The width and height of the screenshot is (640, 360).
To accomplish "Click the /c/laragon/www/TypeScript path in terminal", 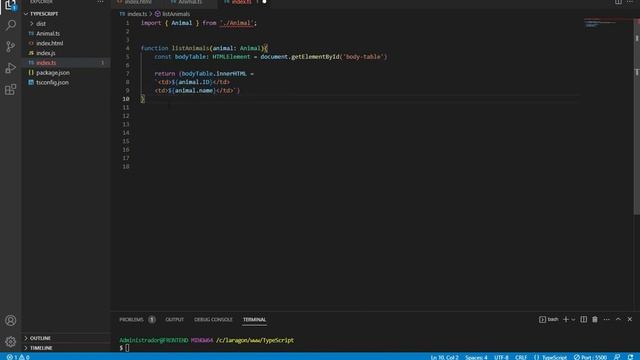I will click(255, 340).
